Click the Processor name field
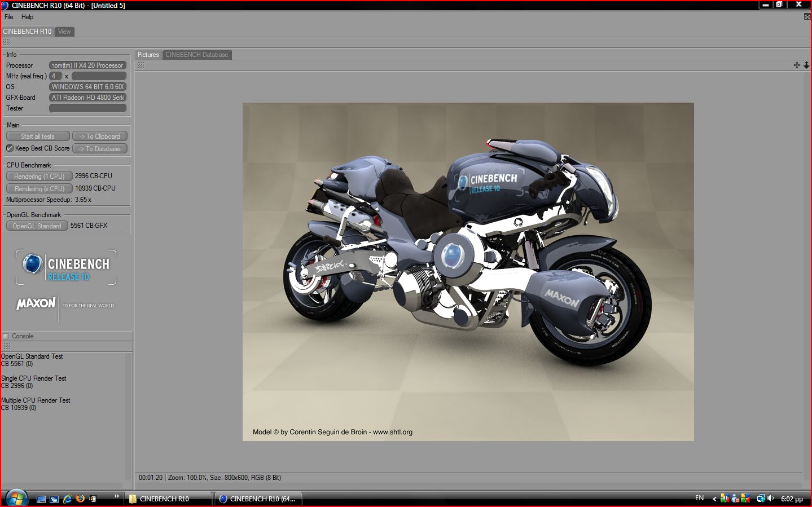This screenshot has height=507, width=812. point(87,65)
